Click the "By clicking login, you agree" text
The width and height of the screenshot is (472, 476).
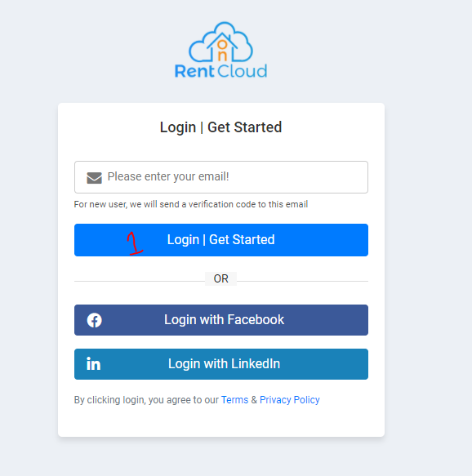(x=146, y=400)
